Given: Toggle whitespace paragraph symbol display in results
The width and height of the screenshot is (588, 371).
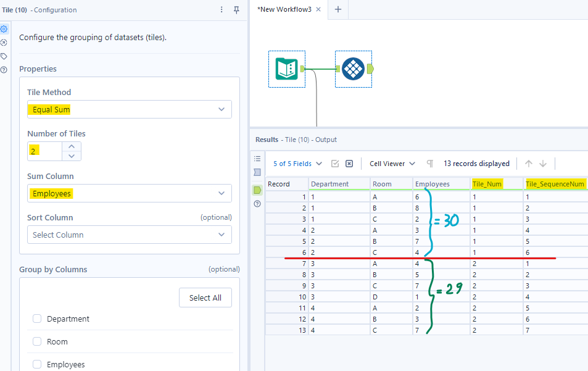Looking at the screenshot, I should coord(430,164).
